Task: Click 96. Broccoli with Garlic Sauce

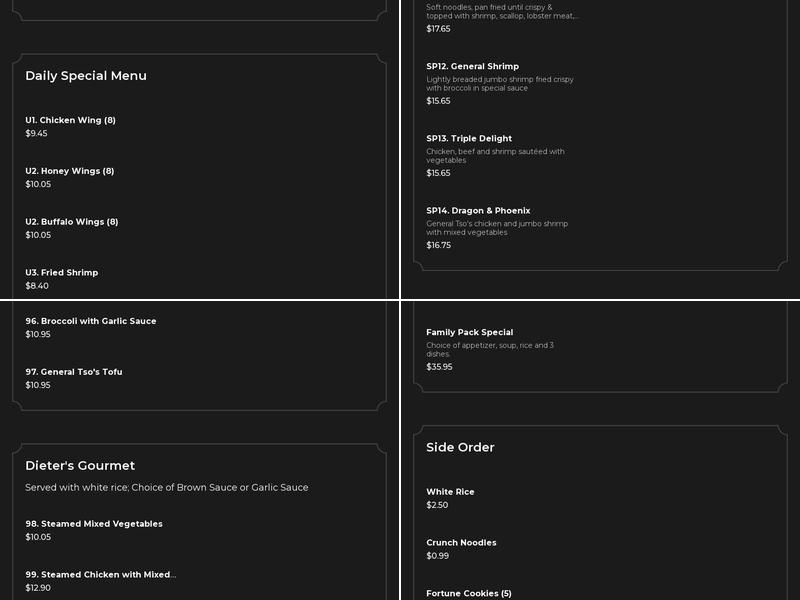Action: pyautogui.click(x=91, y=321)
